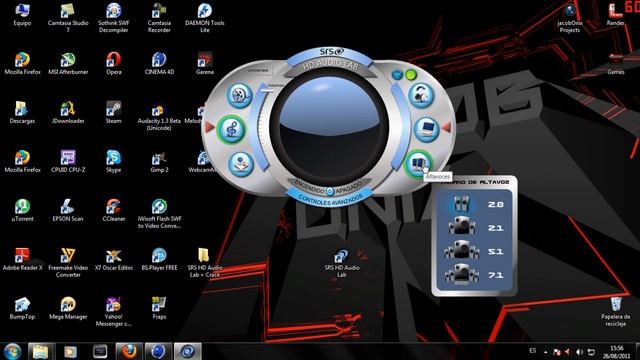The width and height of the screenshot is (640, 360).
Task: Select the Games joystick mode in SRS
Action: [241, 164]
